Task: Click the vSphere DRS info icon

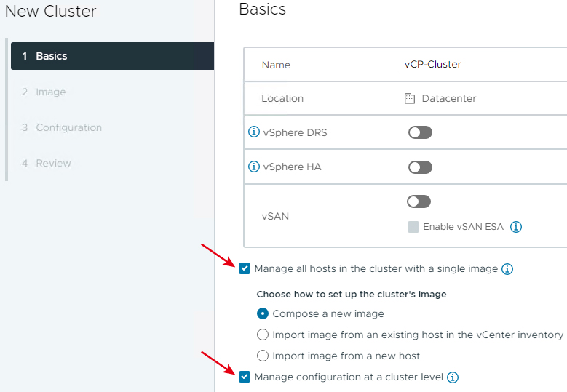Action: pyautogui.click(x=254, y=132)
